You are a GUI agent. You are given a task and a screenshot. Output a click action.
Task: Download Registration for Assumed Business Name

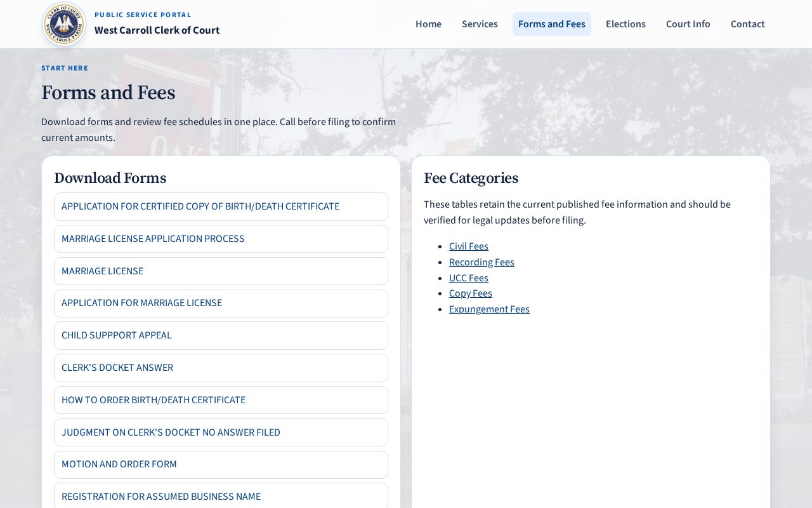tap(221, 497)
